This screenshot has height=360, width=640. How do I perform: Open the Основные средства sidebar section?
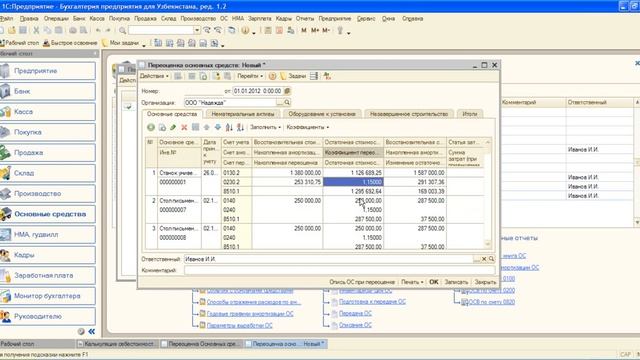pyautogui.click(x=48, y=214)
